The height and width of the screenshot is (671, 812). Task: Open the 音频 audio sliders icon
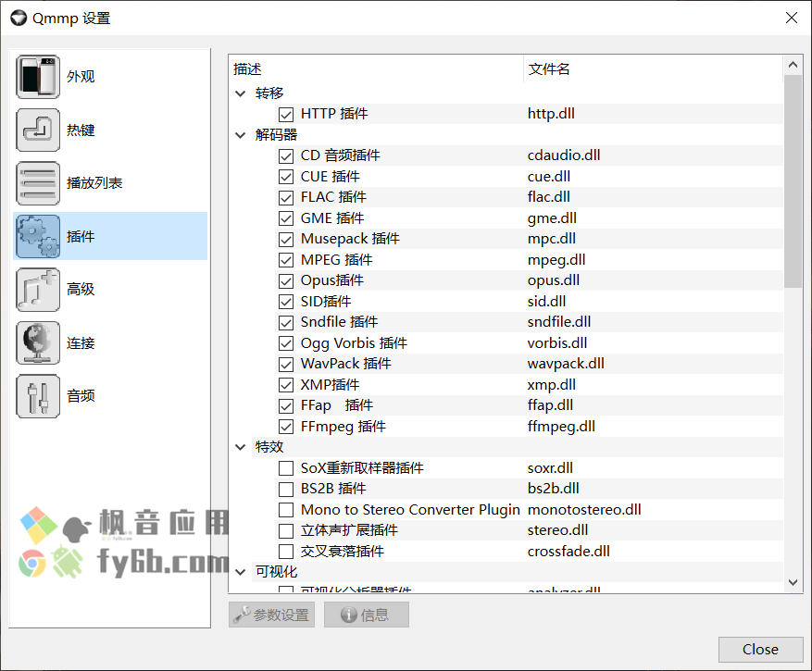pos(38,396)
